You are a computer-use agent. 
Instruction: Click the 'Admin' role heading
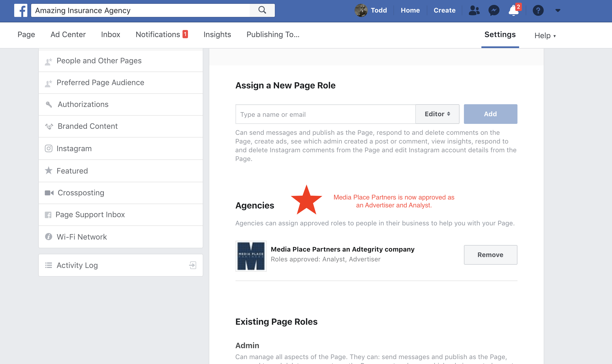tap(247, 345)
